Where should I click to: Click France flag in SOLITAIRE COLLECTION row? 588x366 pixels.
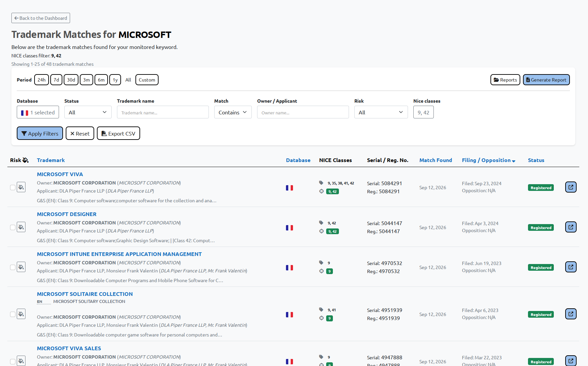289,315
